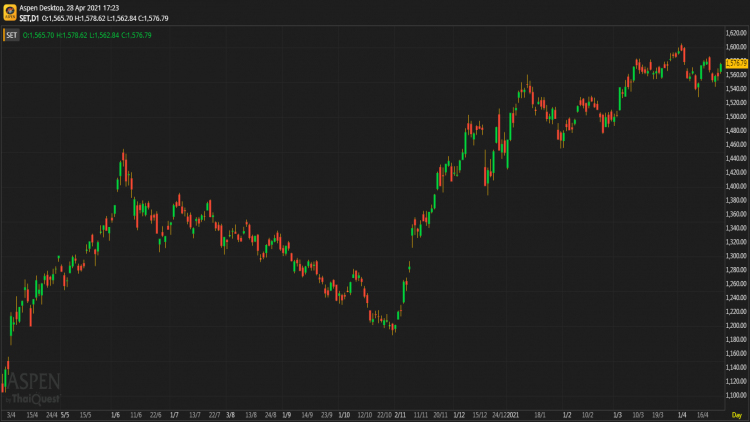Click the 1,260.00 price axis label

pyautogui.click(x=736, y=283)
